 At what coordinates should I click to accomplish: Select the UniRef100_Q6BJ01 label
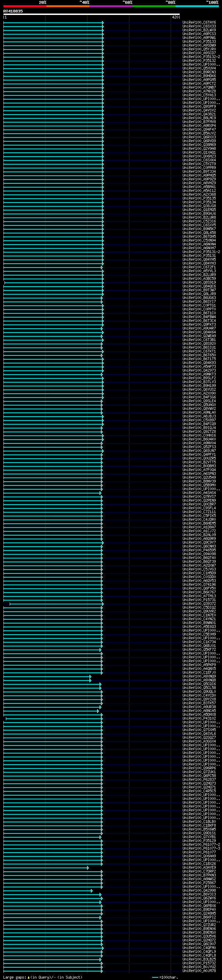pos(199,646)
